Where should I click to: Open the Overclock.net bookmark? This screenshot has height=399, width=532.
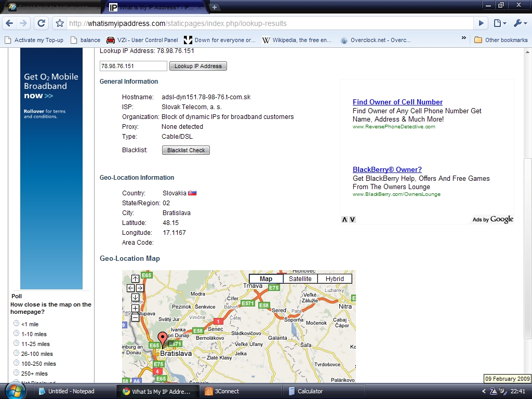(376, 40)
